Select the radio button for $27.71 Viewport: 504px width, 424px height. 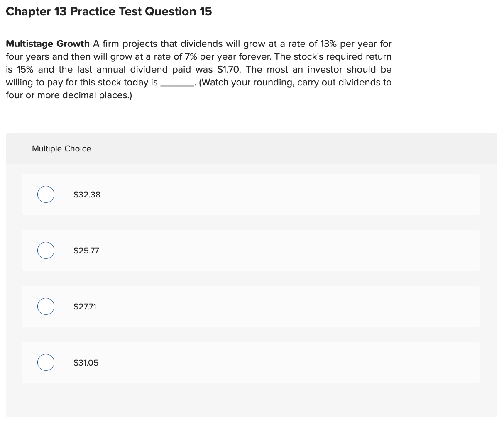(x=46, y=306)
